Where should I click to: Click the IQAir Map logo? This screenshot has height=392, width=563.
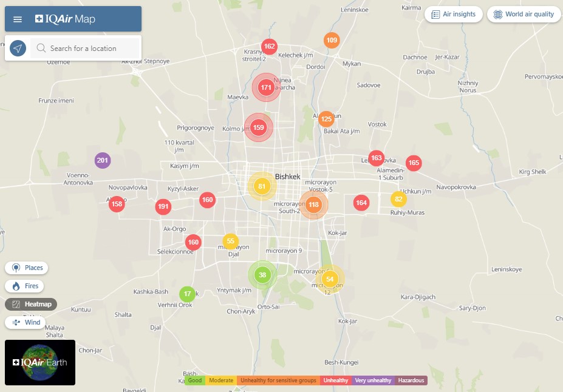[66, 19]
